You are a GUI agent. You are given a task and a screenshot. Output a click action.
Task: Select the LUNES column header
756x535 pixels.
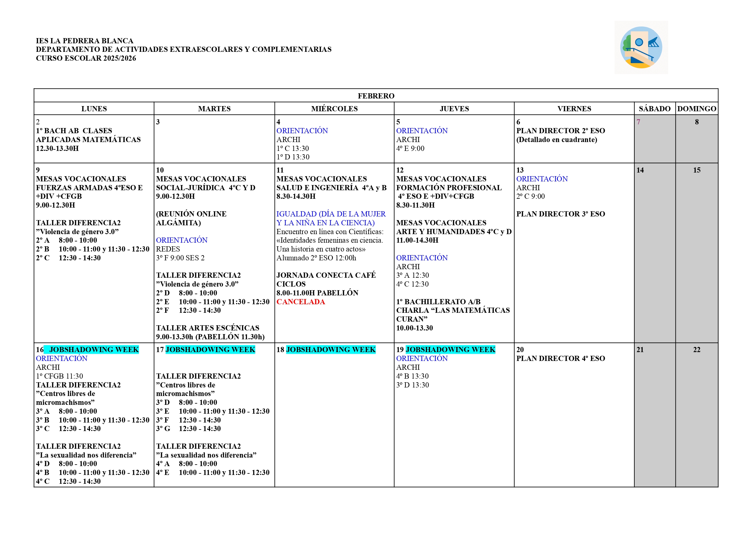pyautogui.click(x=94, y=109)
